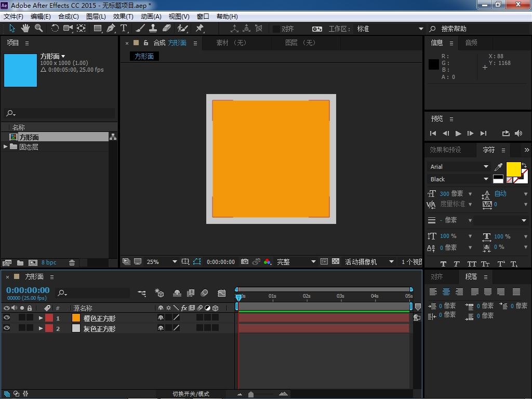This screenshot has width=532, height=399.
Task: Expand the 固态层 folder
Action: 6,147
